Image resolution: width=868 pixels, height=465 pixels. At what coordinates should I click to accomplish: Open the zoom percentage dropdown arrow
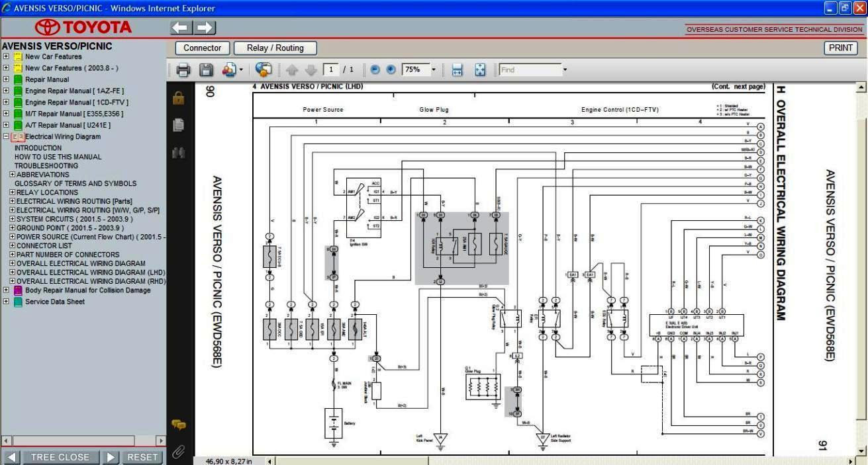(x=434, y=69)
